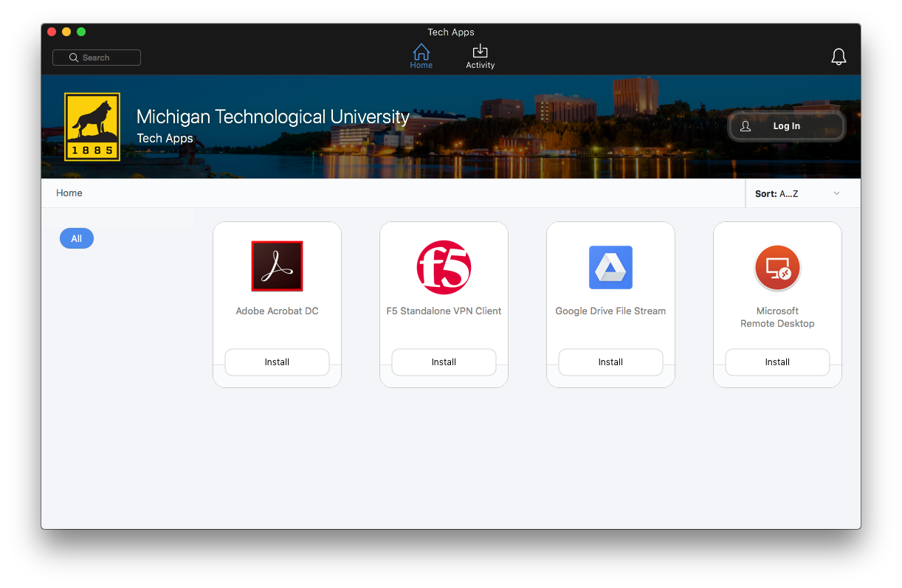
Task: Click the Michigan Tech husky logo
Action: pos(92,127)
